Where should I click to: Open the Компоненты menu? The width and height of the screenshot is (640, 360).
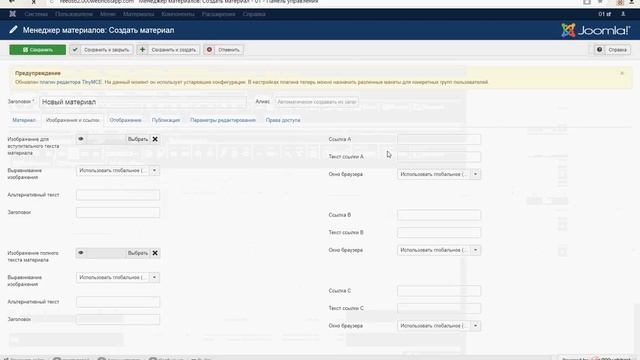(x=178, y=14)
